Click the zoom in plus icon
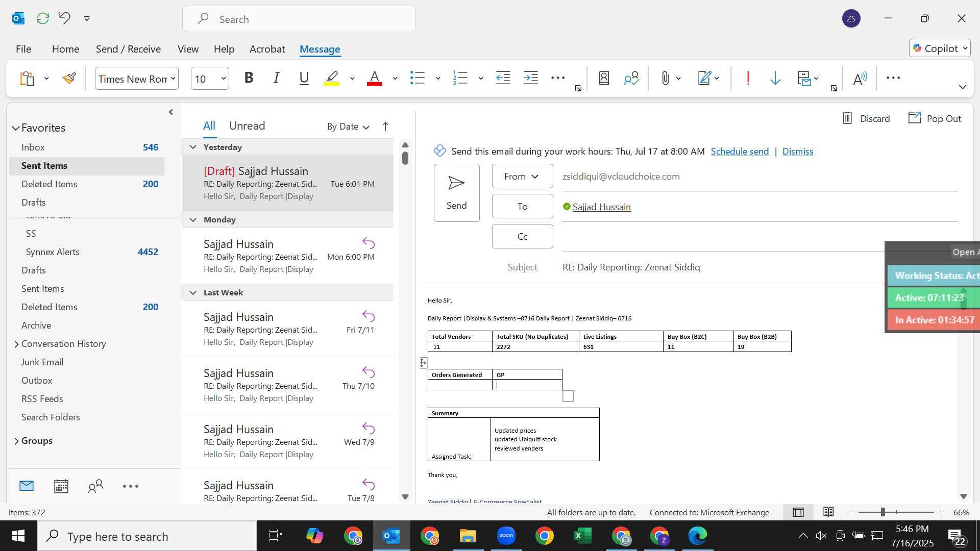980x551 pixels. tap(941, 512)
